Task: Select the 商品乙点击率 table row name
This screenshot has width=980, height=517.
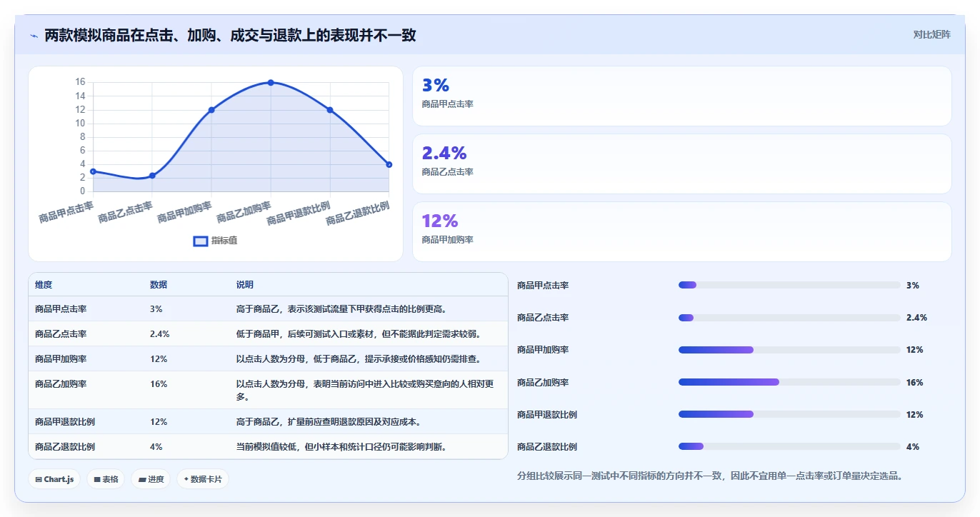Action: pyautogui.click(x=61, y=334)
